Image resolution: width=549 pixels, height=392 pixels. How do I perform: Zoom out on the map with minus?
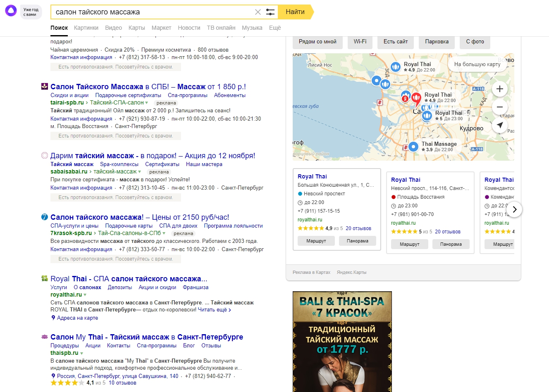coord(499,107)
